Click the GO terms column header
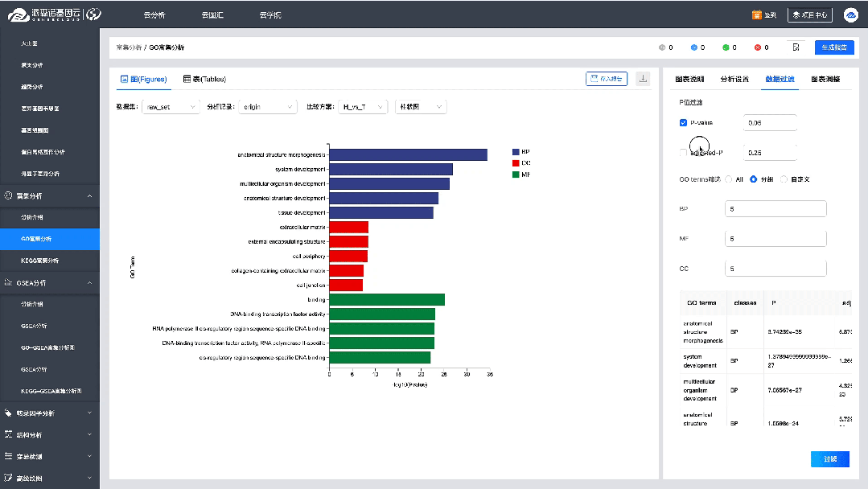This screenshot has width=868, height=489. click(702, 303)
